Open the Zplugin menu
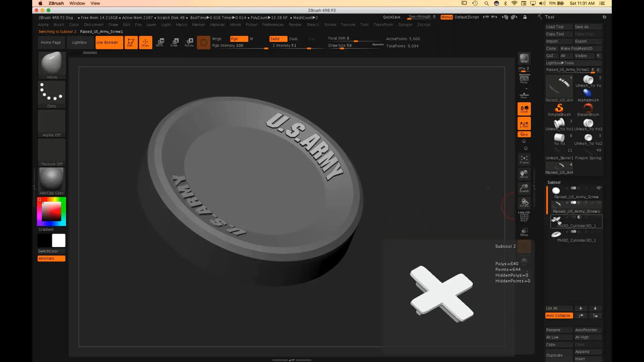 pos(405,24)
